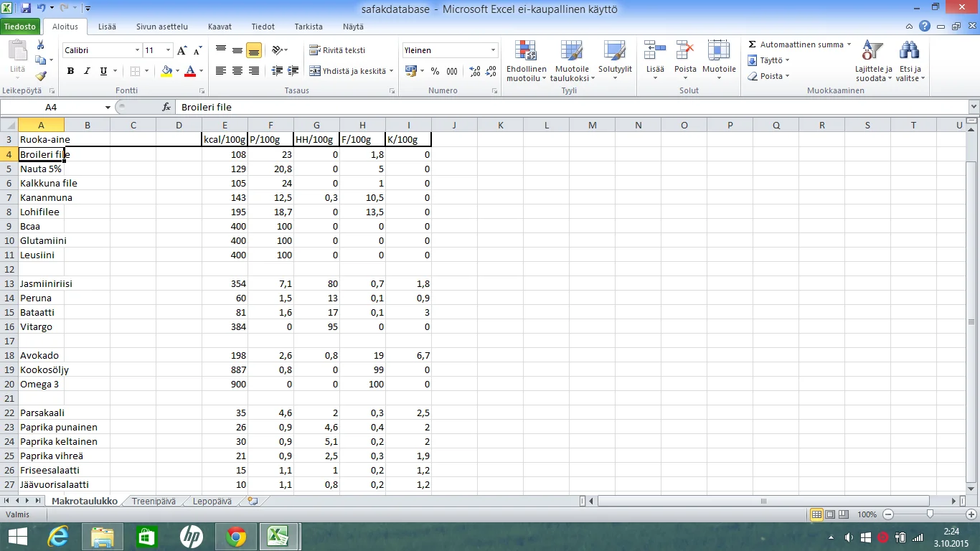Viewport: 980px width, 551px height.
Task: Click the insert function fx icon
Action: [166, 107]
